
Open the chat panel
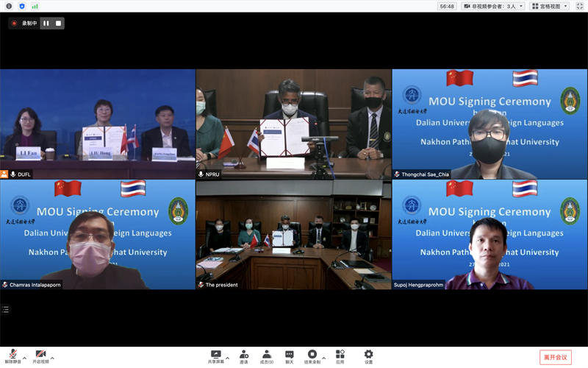[x=290, y=355]
